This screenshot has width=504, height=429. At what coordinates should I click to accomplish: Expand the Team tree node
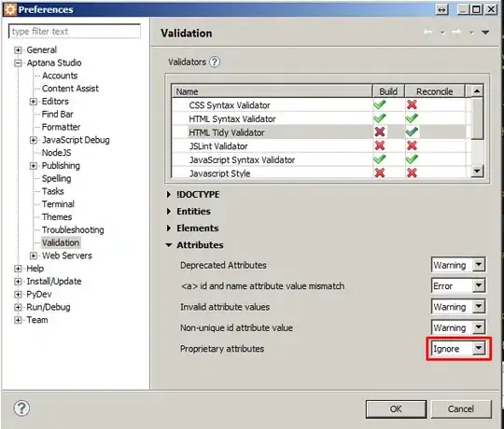[x=18, y=320]
